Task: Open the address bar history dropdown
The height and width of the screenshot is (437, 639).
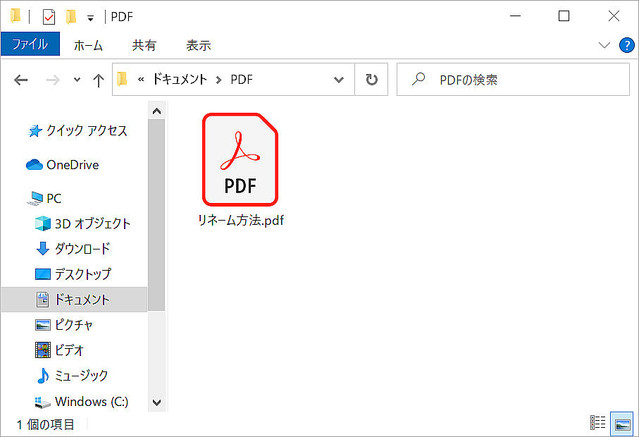Action: tap(339, 80)
